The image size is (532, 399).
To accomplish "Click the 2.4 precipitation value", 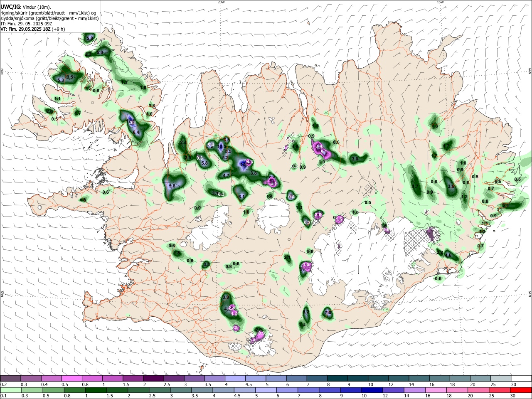I will pyautogui.click(x=183, y=143).
